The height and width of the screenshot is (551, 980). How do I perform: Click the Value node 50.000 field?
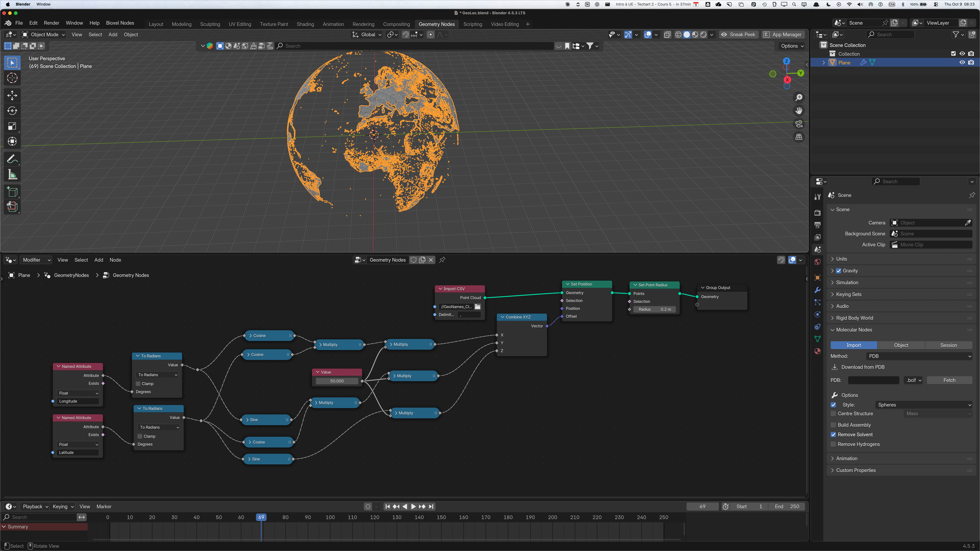pos(337,381)
